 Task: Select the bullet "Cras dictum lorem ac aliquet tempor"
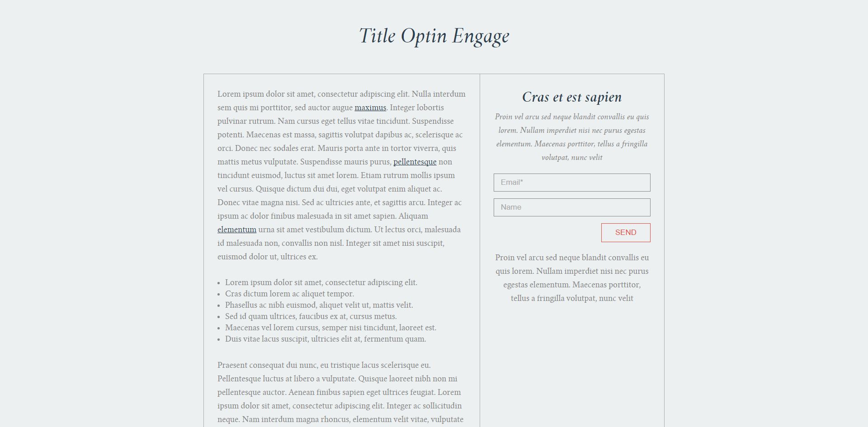coord(289,294)
